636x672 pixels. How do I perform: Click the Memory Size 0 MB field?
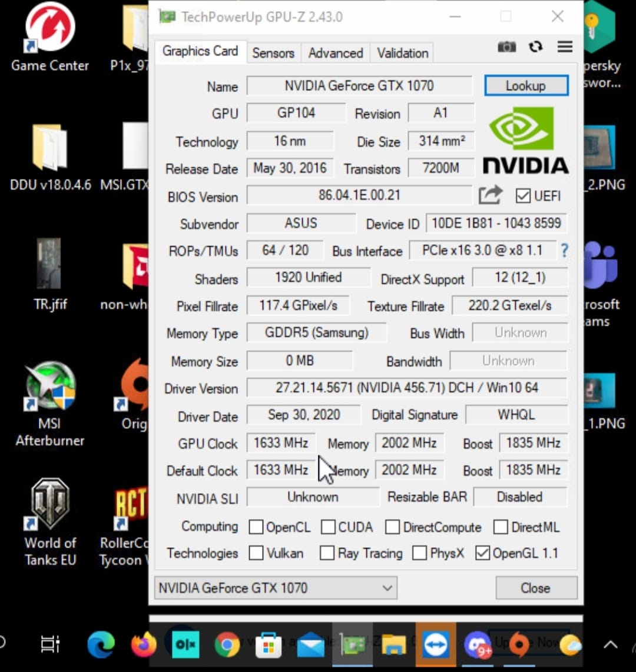click(x=300, y=361)
